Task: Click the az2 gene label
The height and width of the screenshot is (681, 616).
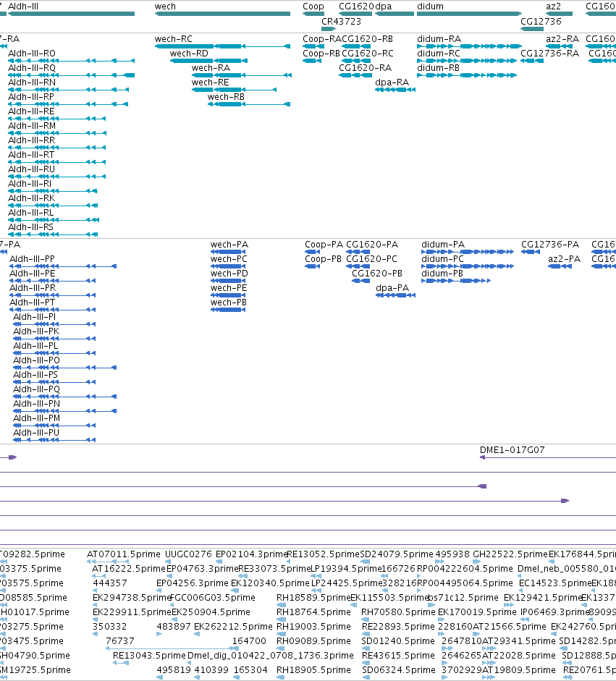Action: (x=554, y=7)
